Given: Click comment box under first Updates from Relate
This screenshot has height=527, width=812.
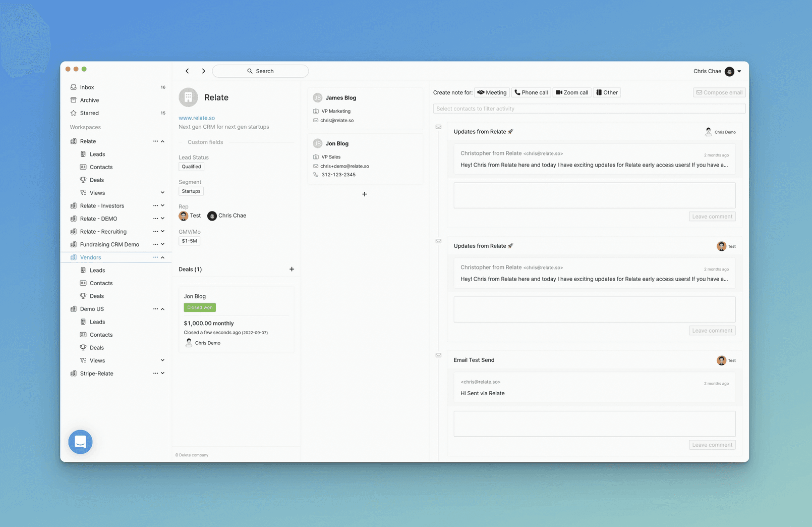Looking at the screenshot, I should pos(595,195).
